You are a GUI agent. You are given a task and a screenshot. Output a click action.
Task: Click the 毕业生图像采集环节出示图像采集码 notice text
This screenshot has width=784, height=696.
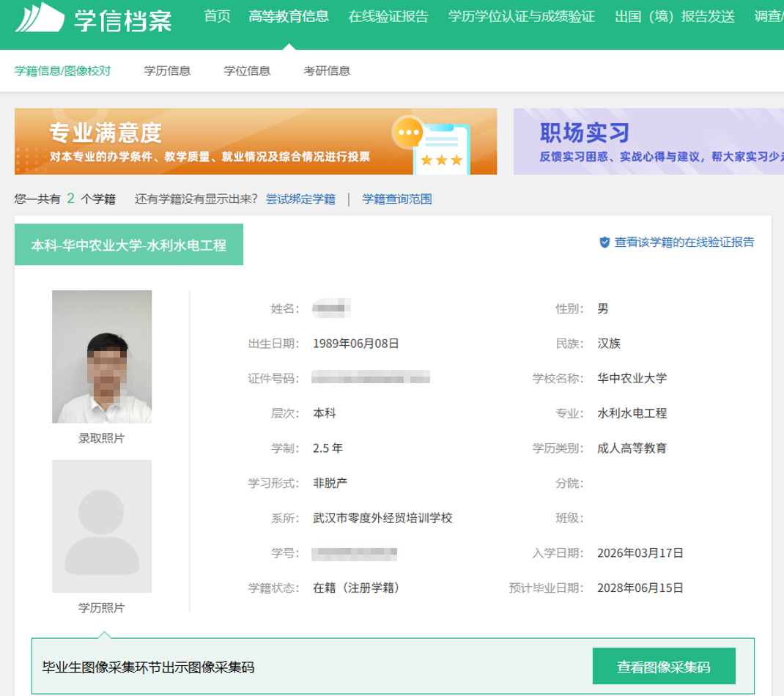click(149, 667)
